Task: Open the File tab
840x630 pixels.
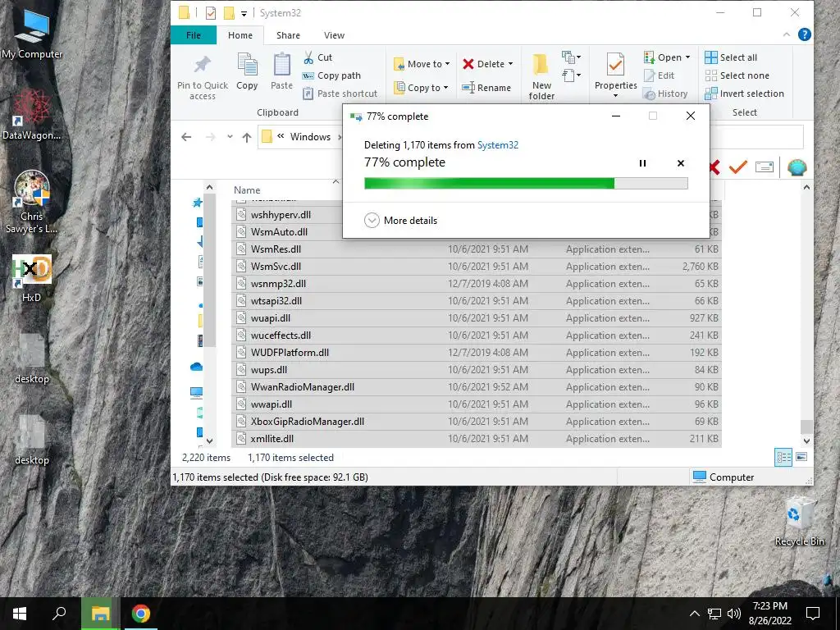Action: [194, 35]
